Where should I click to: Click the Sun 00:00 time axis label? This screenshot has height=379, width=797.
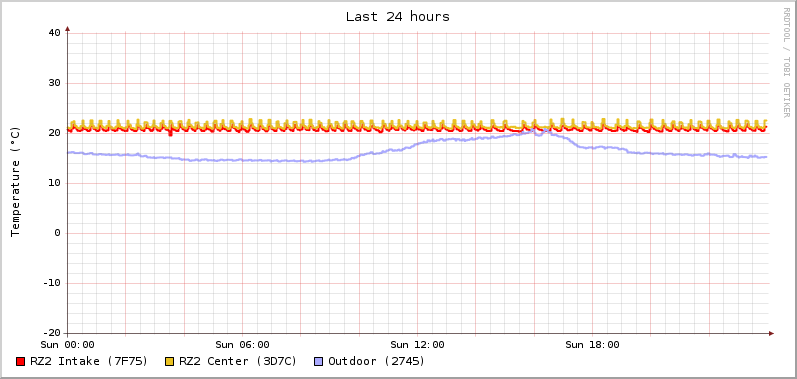coord(68,345)
